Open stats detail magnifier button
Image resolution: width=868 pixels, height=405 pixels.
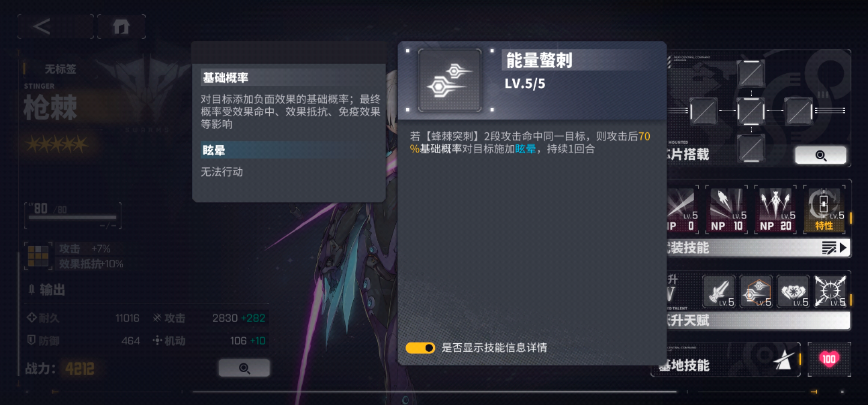click(244, 368)
